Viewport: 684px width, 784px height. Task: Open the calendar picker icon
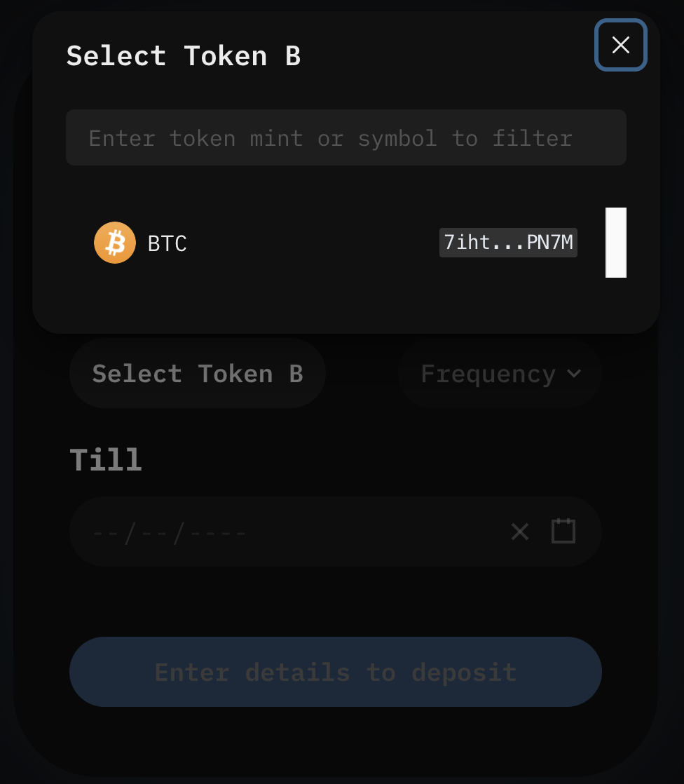pos(563,531)
